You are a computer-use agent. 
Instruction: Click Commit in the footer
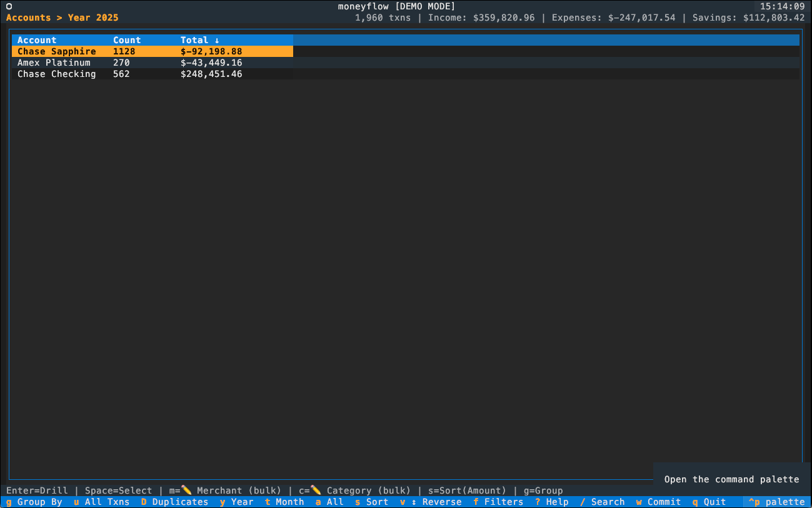(x=658, y=502)
